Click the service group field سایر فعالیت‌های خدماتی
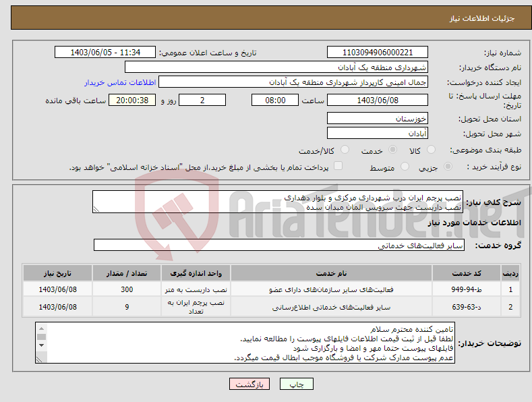532x402 pixels. (x=279, y=245)
